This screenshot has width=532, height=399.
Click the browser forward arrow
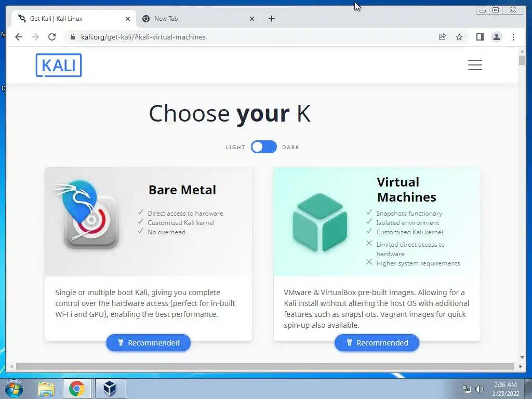[x=35, y=37]
